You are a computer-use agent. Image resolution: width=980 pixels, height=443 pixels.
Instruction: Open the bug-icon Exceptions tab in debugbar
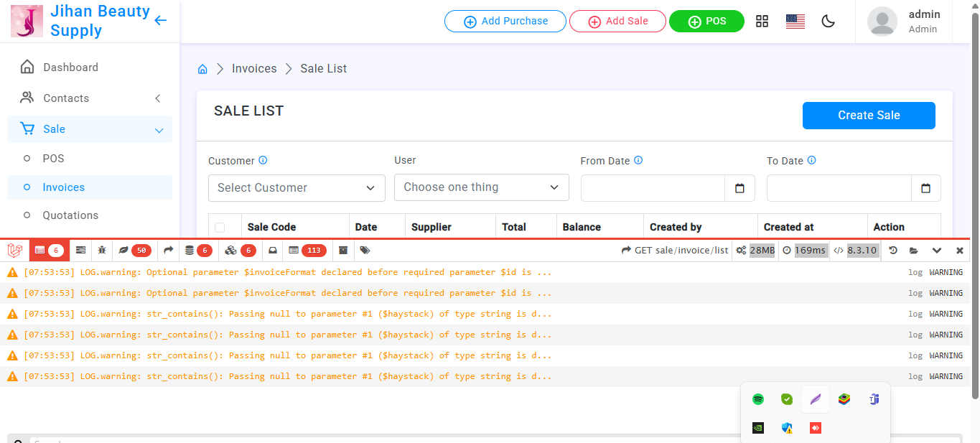102,251
